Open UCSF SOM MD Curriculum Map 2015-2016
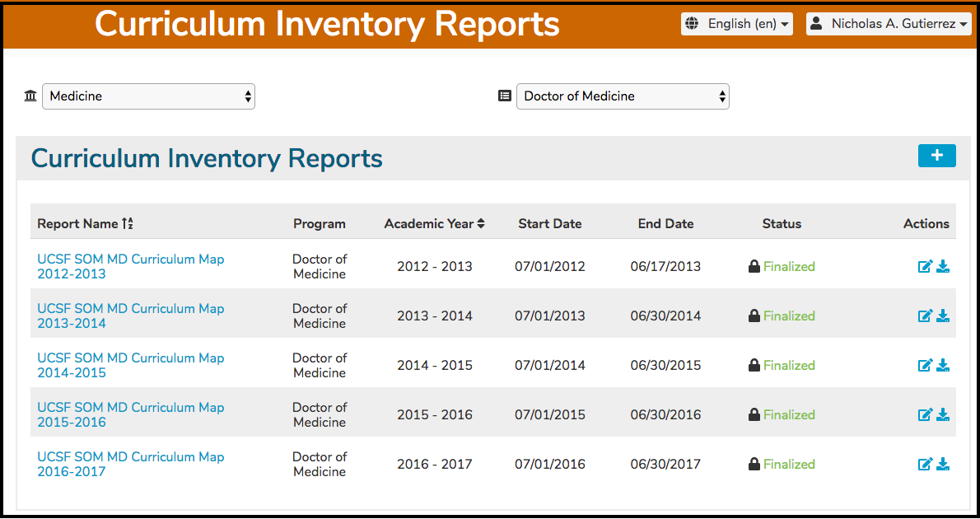This screenshot has height=519, width=980. 131,415
